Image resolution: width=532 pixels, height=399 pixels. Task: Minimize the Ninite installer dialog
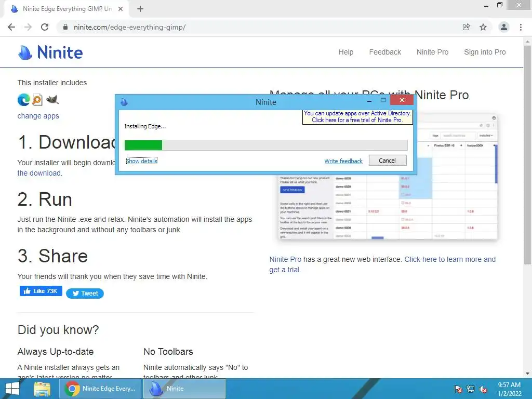(369, 101)
